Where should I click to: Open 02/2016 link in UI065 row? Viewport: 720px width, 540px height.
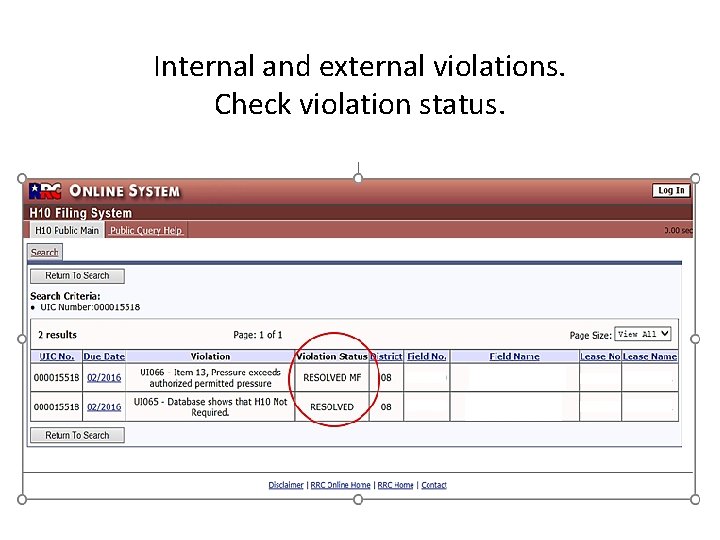pos(104,407)
